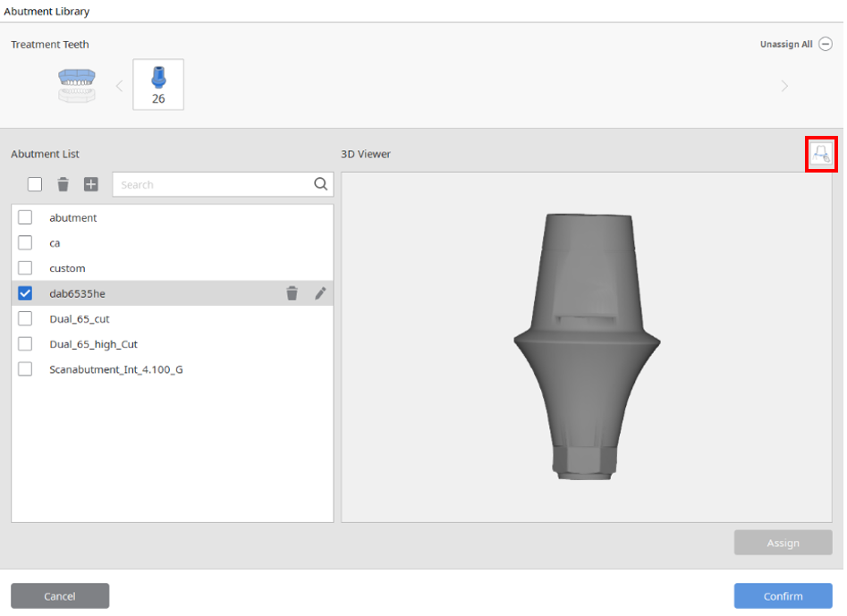Viewport: 847px width, 616px height.
Task: Toggle the select-all checkbox in list toolbar
Action: 35,185
